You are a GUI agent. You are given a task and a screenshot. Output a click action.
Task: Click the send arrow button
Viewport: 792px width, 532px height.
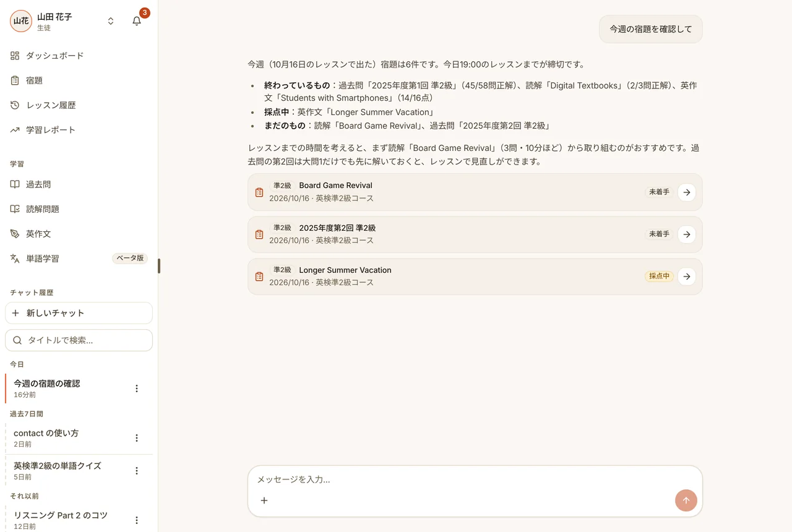(686, 500)
